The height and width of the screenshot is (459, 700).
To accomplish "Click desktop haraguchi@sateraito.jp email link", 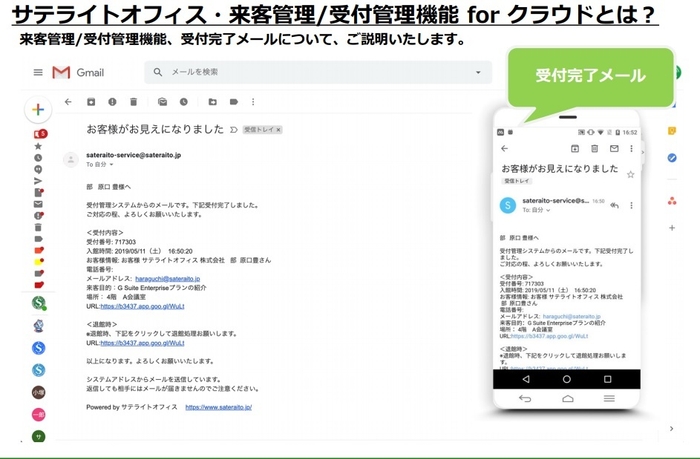I will [167, 279].
